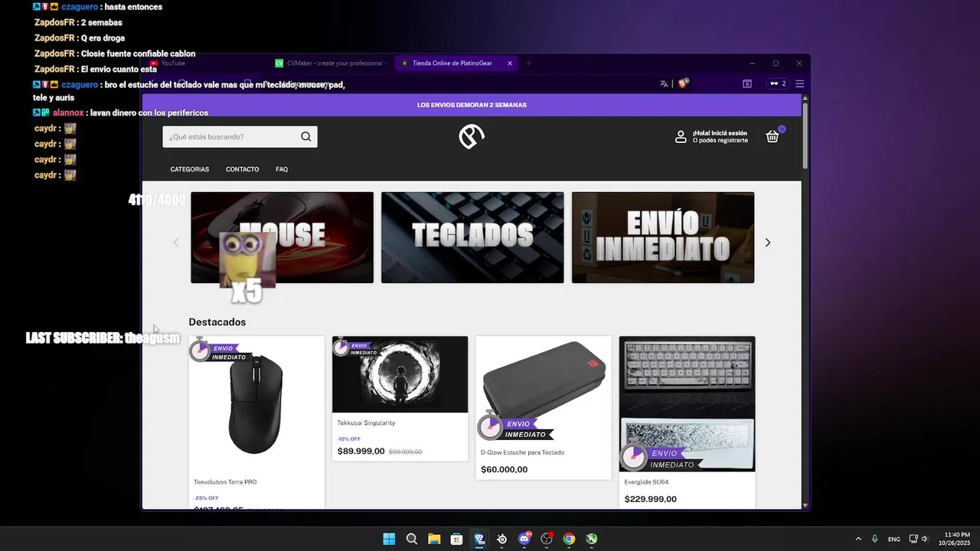Close the Tienda Online de PlatinoGear tab

click(x=510, y=64)
